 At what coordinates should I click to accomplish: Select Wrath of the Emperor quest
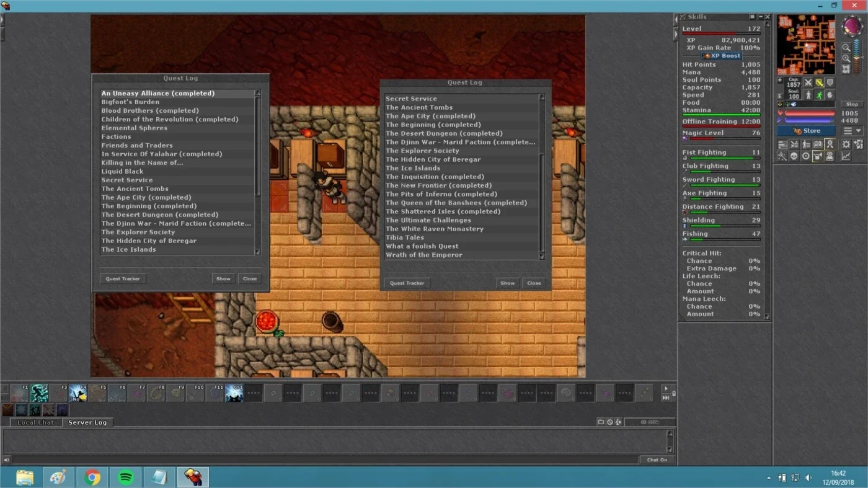pos(461,255)
